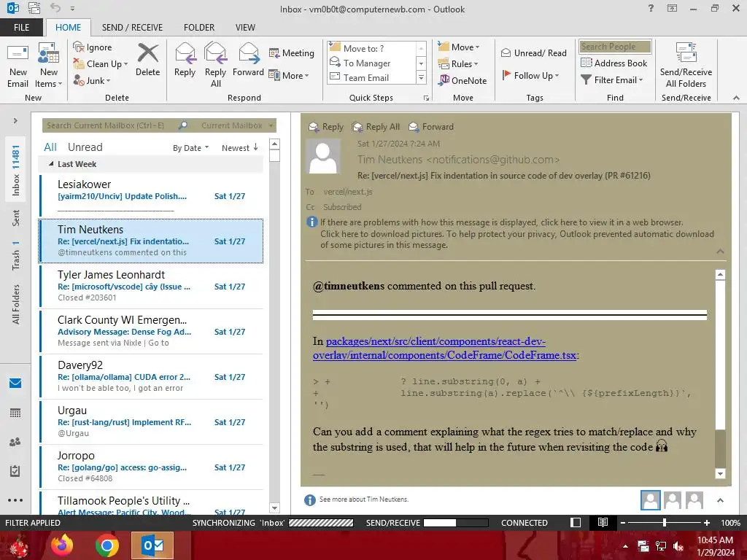
Task: Click the ribbon Reply button
Action: [185, 60]
